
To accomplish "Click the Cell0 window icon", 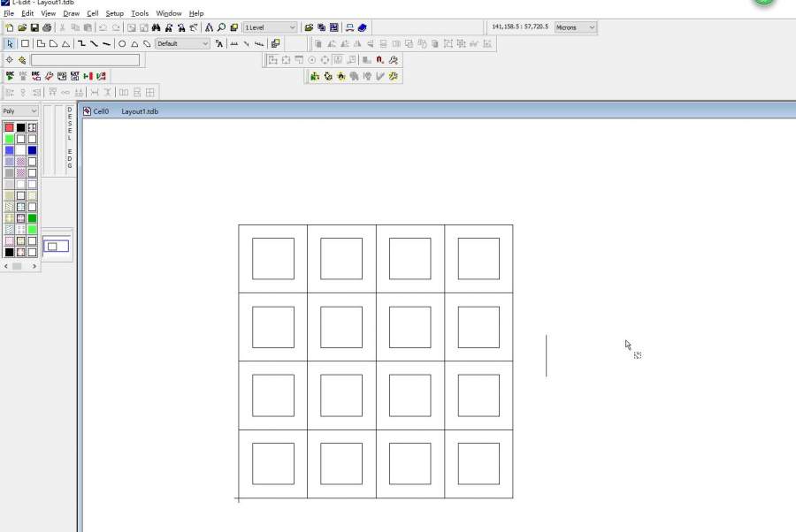I will (87, 111).
